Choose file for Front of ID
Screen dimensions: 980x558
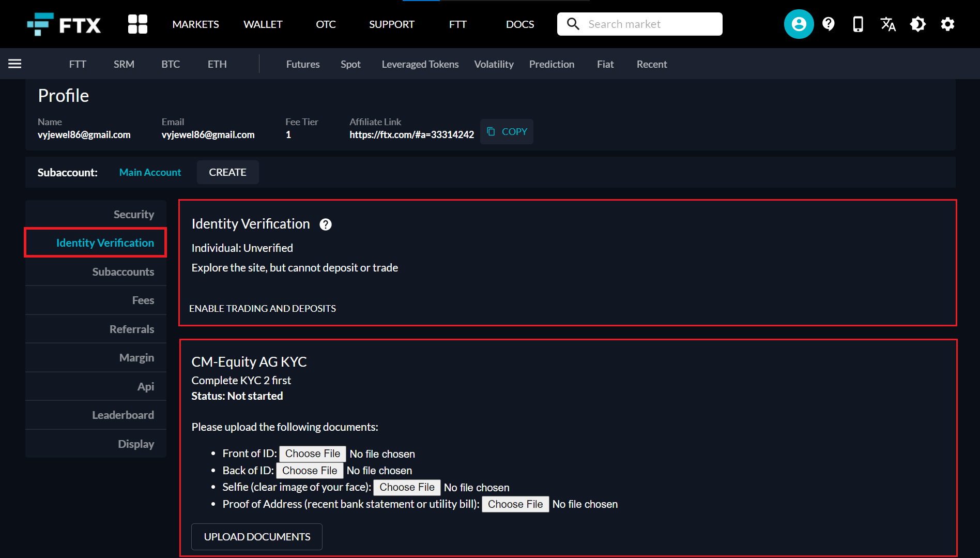[313, 454]
